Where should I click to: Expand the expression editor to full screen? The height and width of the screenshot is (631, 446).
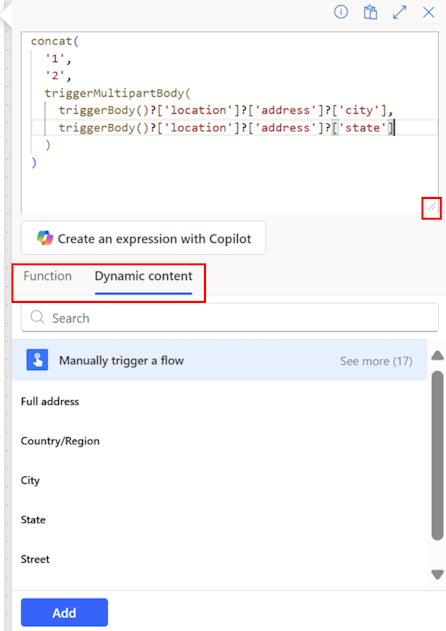pyautogui.click(x=399, y=12)
